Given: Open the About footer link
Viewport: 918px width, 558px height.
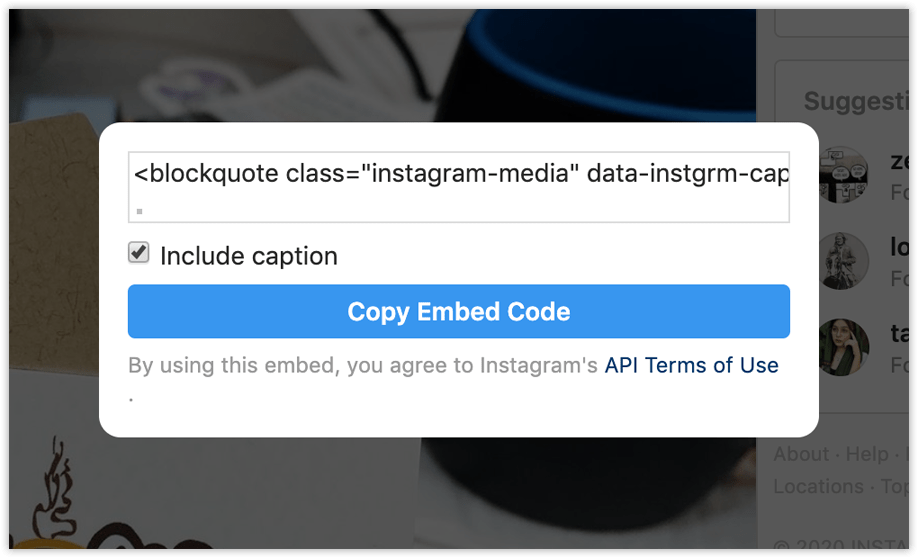Looking at the screenshot, I should [801, 454].
